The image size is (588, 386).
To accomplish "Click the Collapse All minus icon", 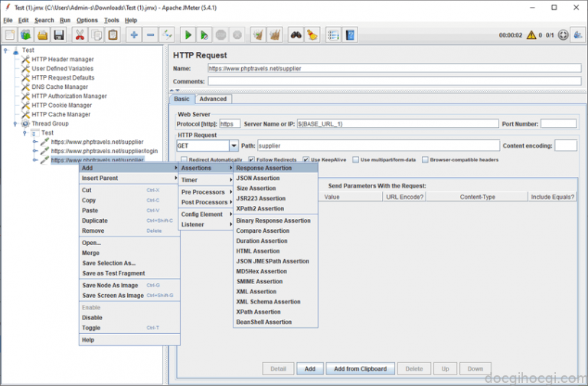I will click(150, 35).
